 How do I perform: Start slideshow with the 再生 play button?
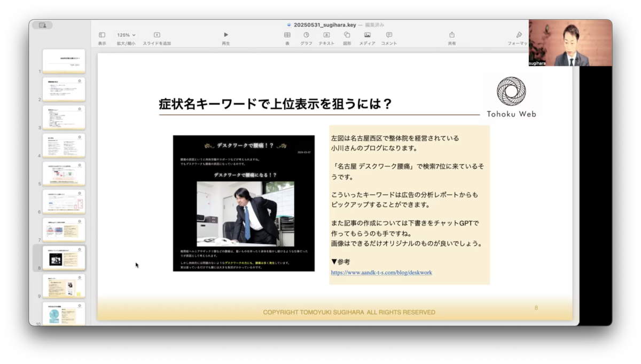225,35
